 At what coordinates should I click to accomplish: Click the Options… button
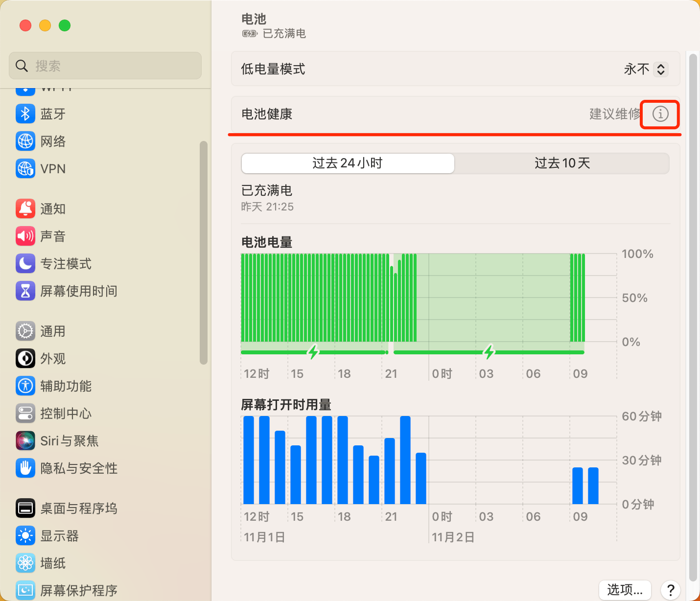pos(625,590)
